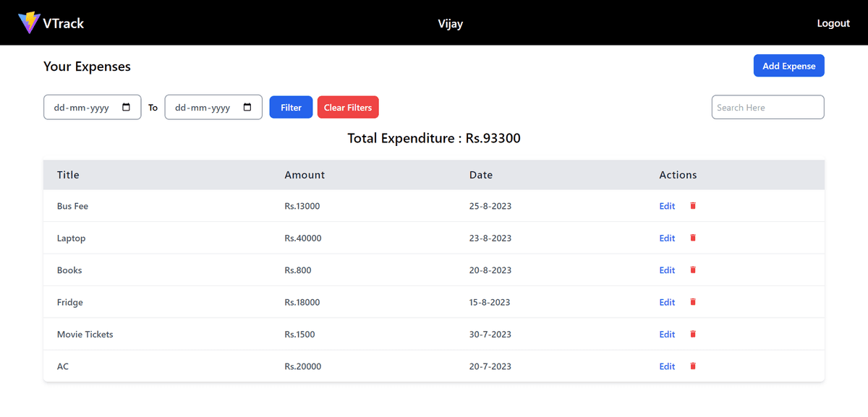Edit the AC expense
The height and width of the screenshot is (417, 868).
(x=667, y=366)
